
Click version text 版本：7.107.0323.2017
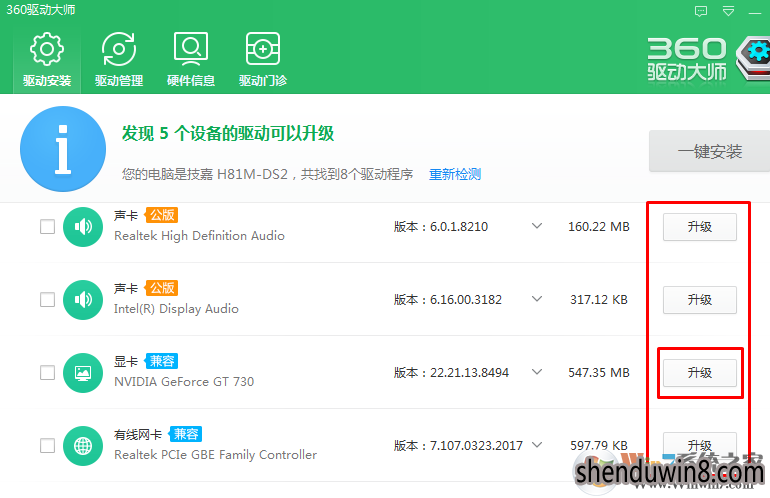[458, 445]
